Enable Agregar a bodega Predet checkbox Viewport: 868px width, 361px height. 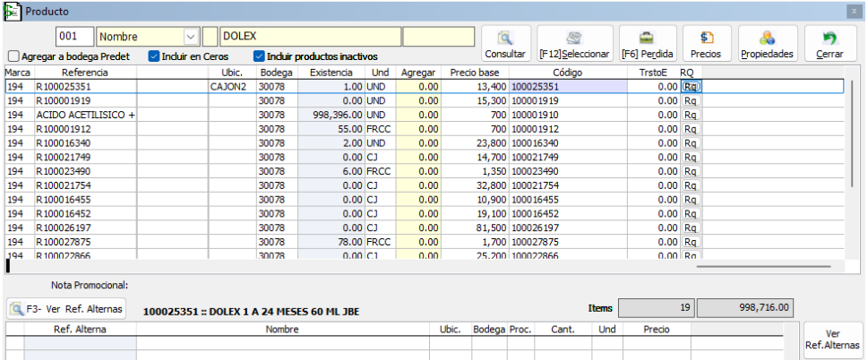[x=15, y=56]
